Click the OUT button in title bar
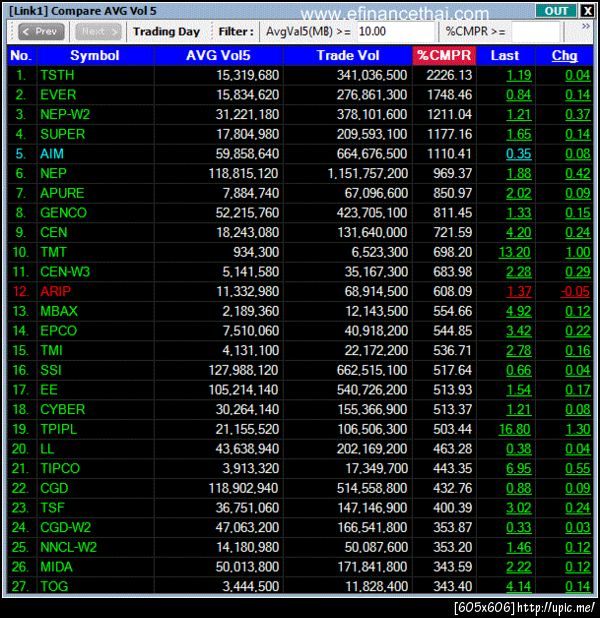The image size is (600, 618). (556, 11)
